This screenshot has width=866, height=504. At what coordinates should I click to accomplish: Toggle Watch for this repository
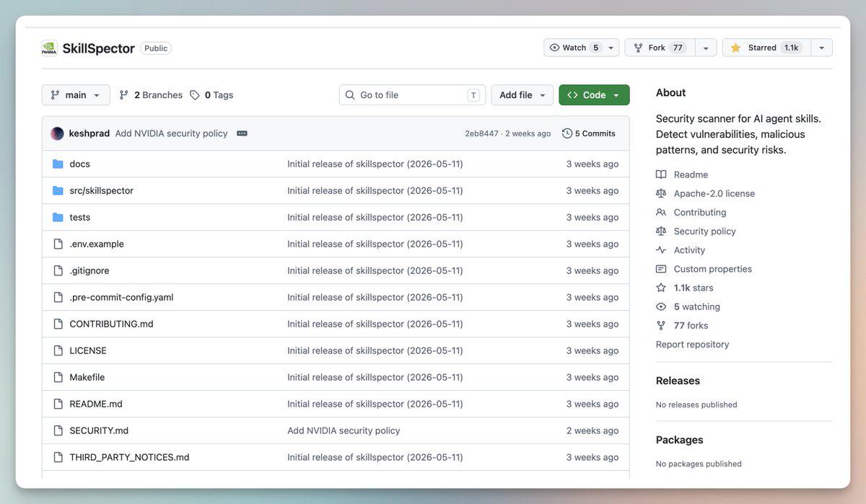[x=574, y=48]
